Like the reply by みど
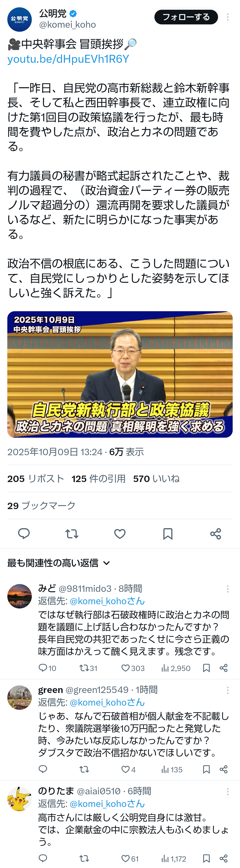Image resolution: width=240 pixels, height=868 pixels. coord(133,668)
